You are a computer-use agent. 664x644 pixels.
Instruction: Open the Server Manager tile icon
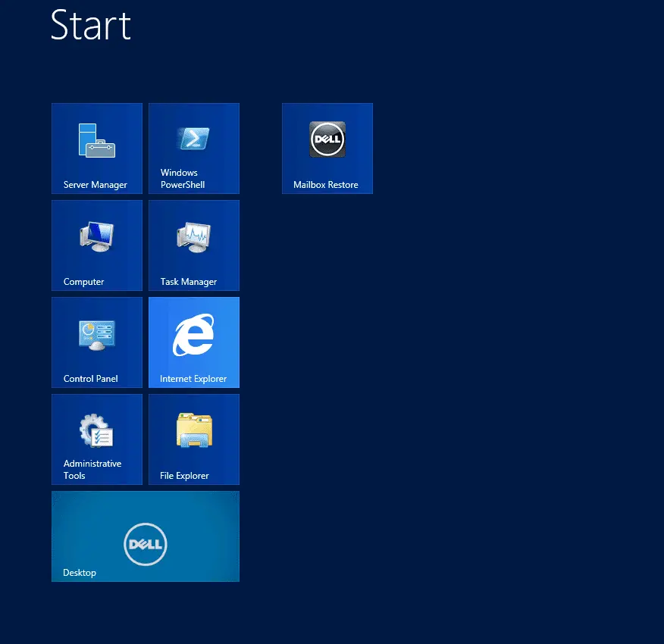coord(97,140)
